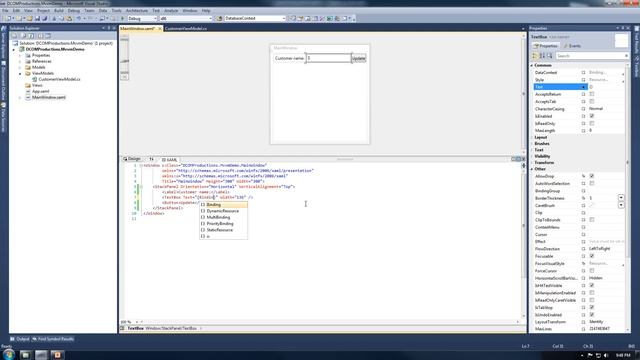This screenshot has width=640, height=360.
Task: Open the Output tab at the bottom
Action: click(20, 339)
